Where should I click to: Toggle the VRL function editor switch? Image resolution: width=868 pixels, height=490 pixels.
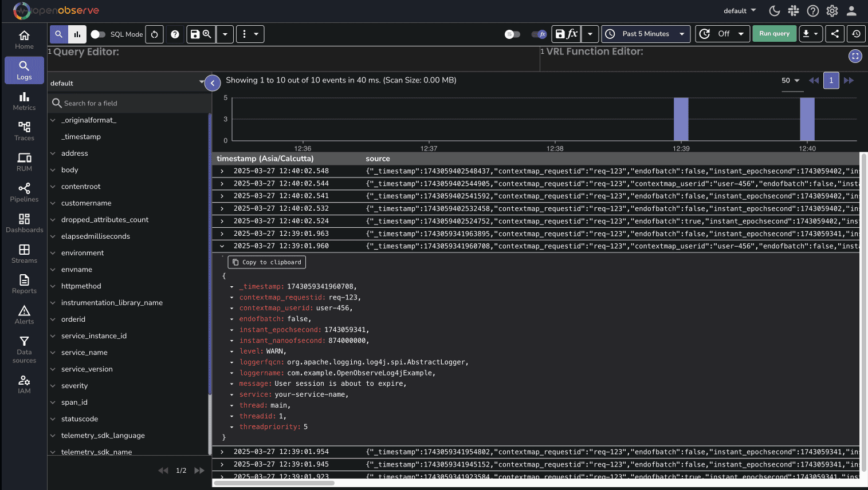[x=539, y=34]
